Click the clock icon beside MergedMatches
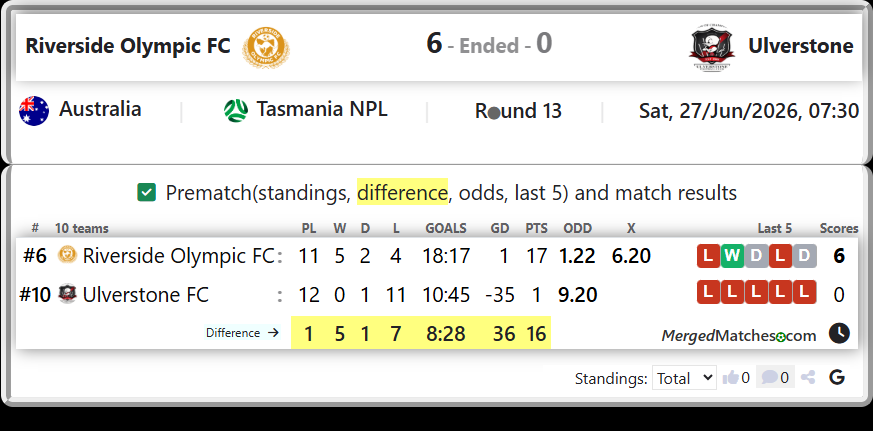The image size is (873, 431). [x=839, y=333]
